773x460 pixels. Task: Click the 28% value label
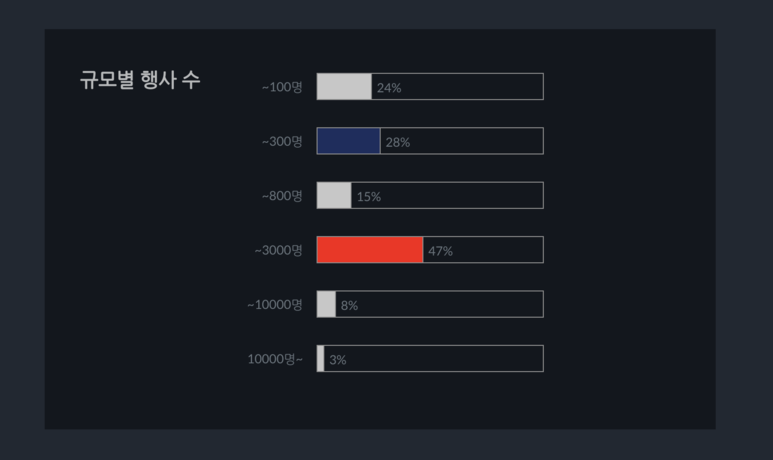coord(398,142)
